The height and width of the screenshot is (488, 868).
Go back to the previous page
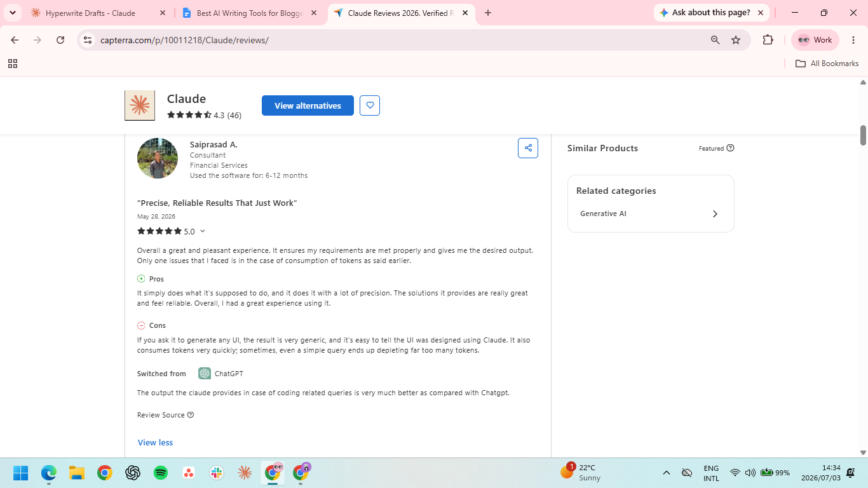tap(15, 40)
